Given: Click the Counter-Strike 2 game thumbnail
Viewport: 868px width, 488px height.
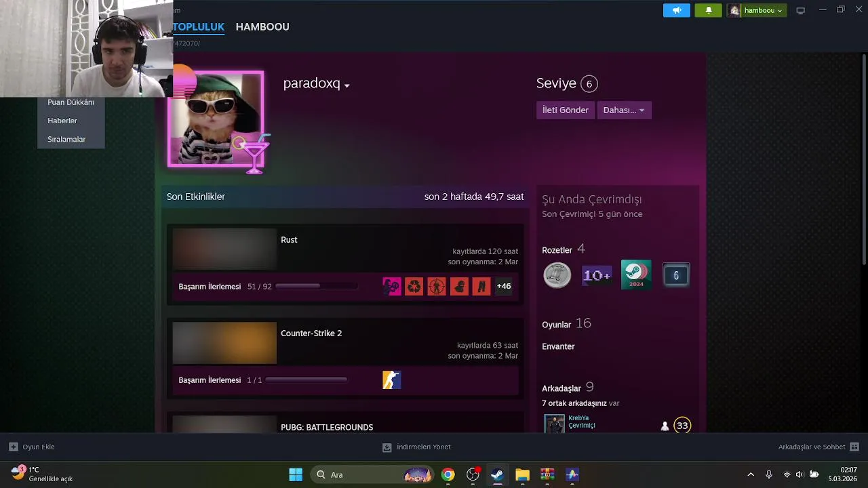Looking at the screenshot, I should 224,343.
